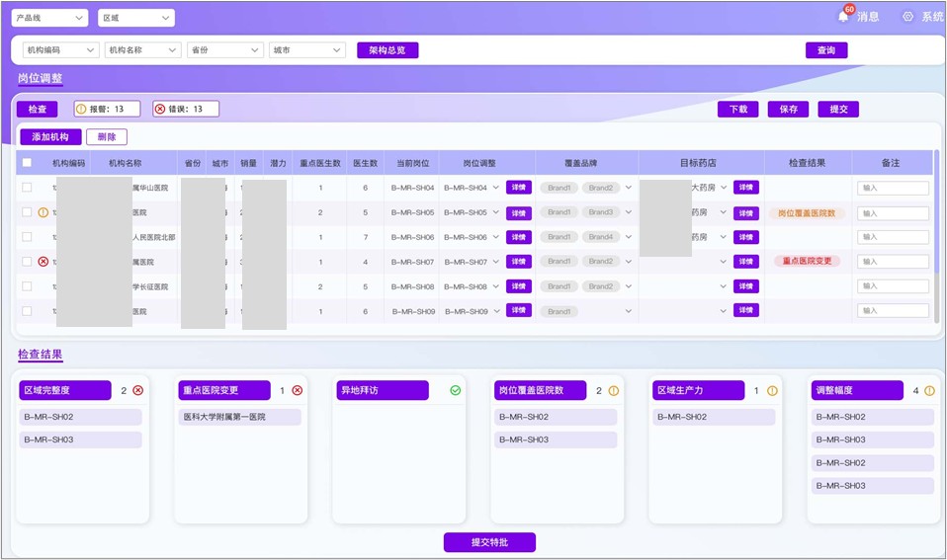This screenshot has width=947, height=560.
Task: Click the table vertical scrollbar
Action: tap(937, 235)
